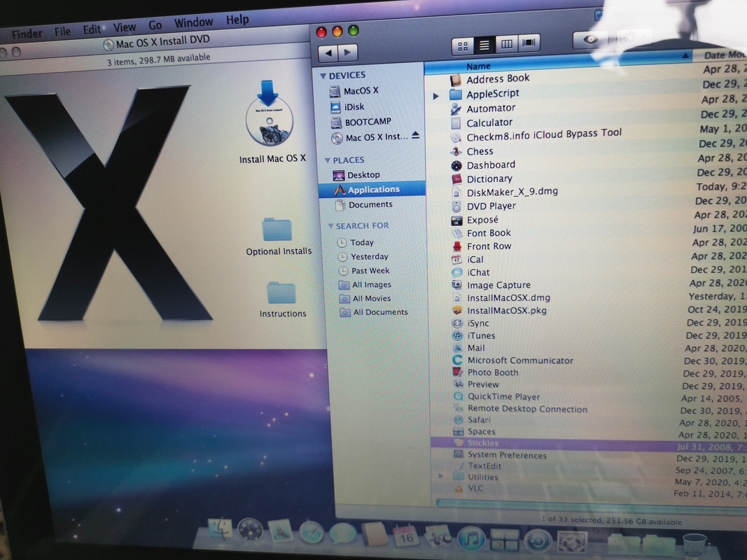Collapse the SEARCH FOR sidebar section

click(x=330, y=225)
